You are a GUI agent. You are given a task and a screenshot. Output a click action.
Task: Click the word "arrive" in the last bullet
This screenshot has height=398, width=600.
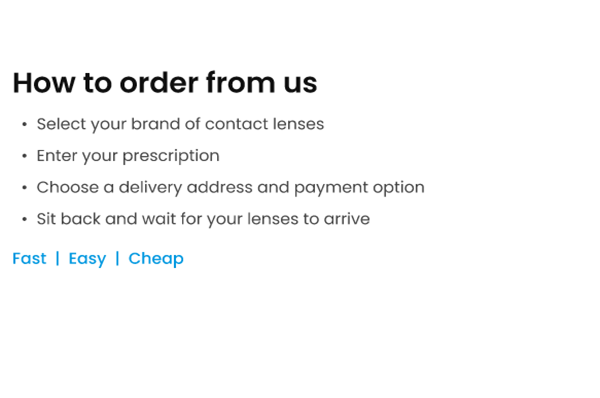(347, 219)
